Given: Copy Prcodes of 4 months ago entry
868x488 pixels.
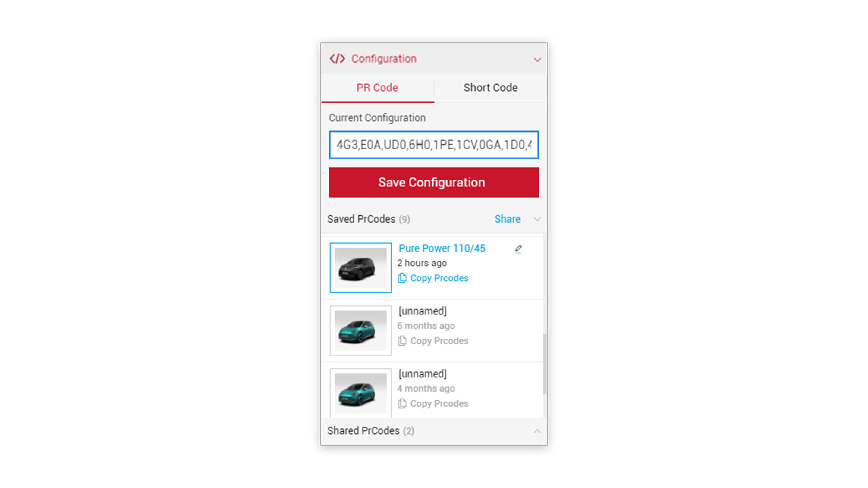Looking at the screenshot, I should (439, 403).
